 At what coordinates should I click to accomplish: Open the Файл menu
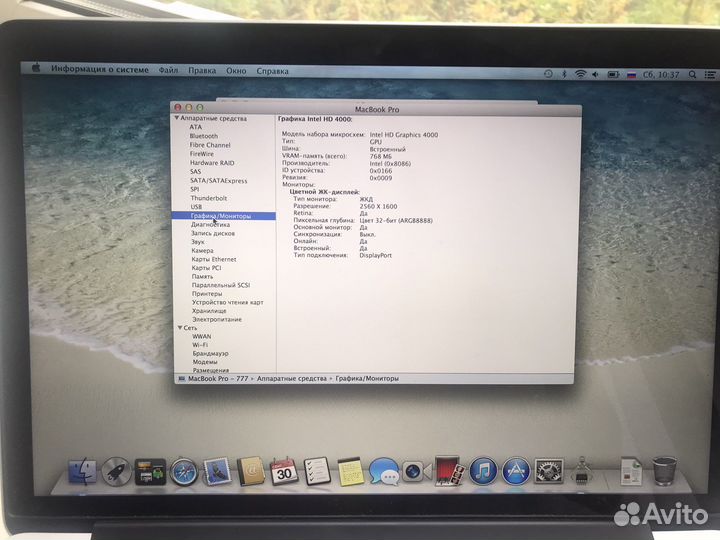[168, 70]
